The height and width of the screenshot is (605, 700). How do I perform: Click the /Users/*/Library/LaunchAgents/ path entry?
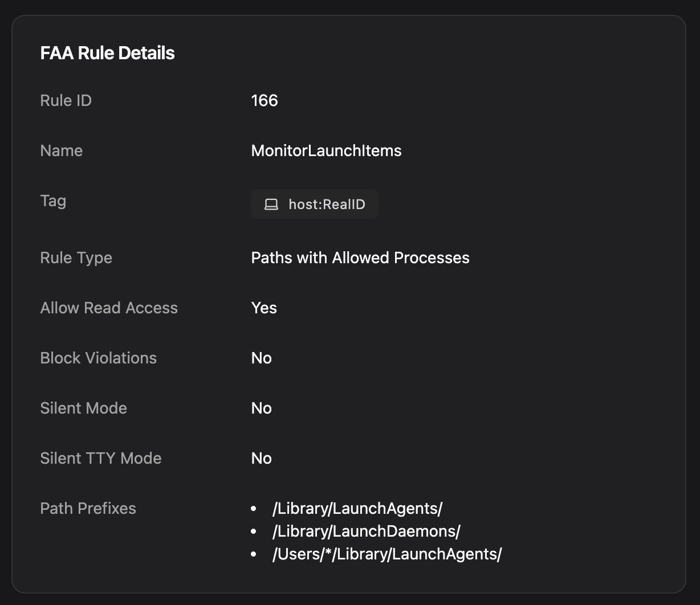tap(386, 554)
